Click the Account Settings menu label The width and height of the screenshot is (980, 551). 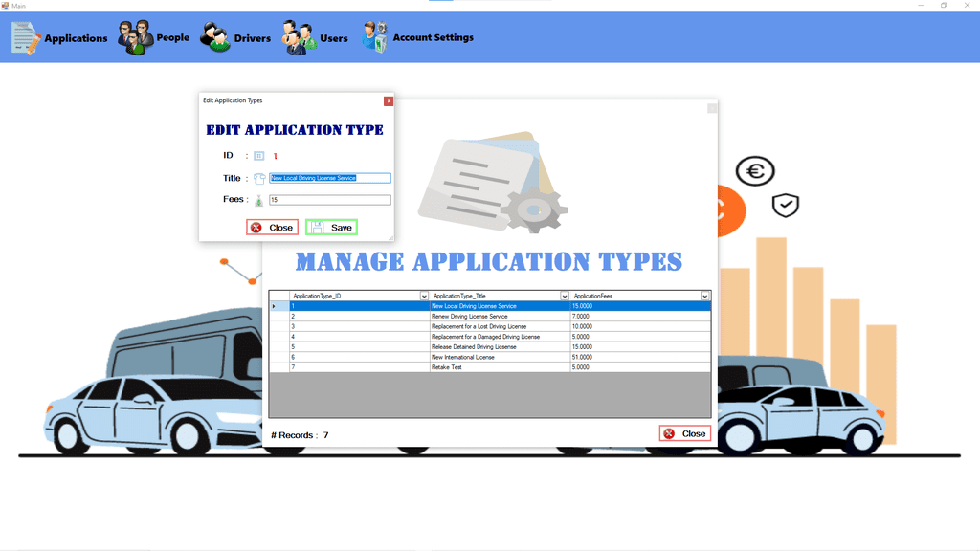click(x=434, y=37)
